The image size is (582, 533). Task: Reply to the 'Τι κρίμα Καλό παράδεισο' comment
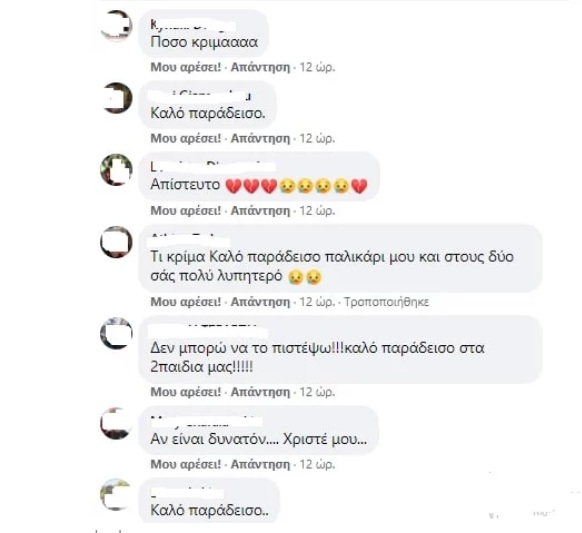(x=260, y=302)
